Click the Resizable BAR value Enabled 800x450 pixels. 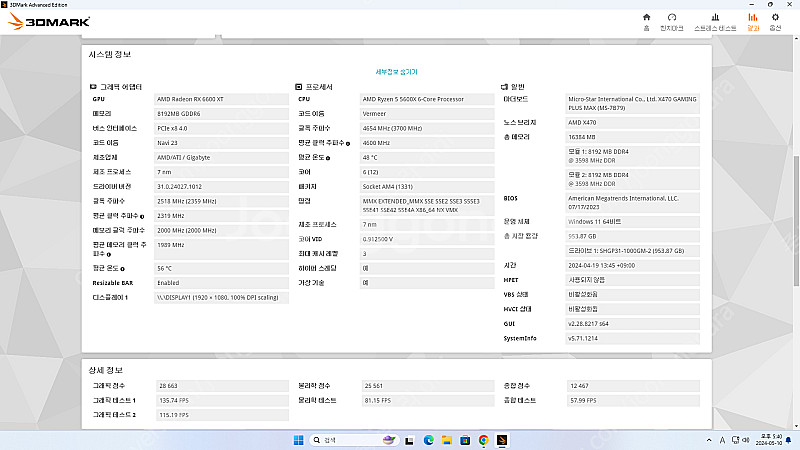(x=221, y=283)
